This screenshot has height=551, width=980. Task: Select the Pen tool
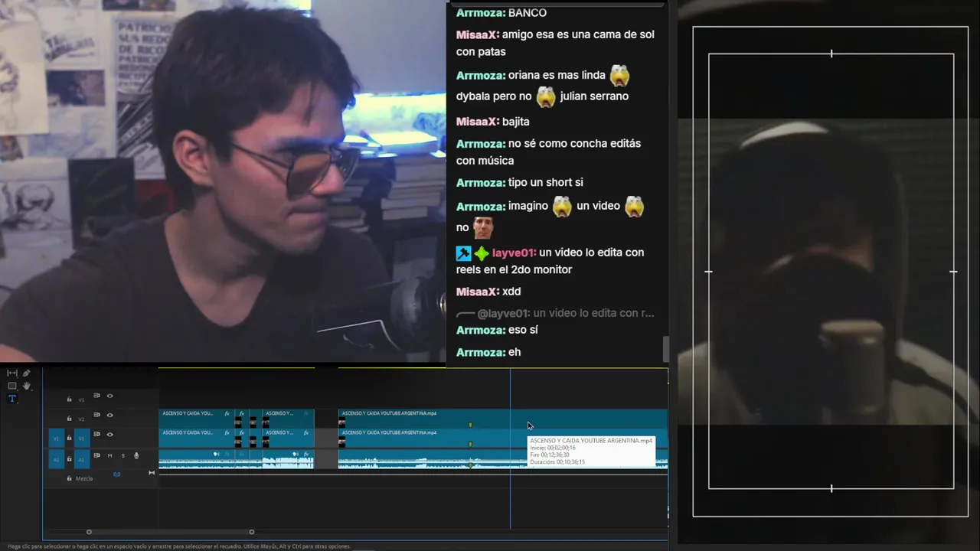tap(26, 373)
